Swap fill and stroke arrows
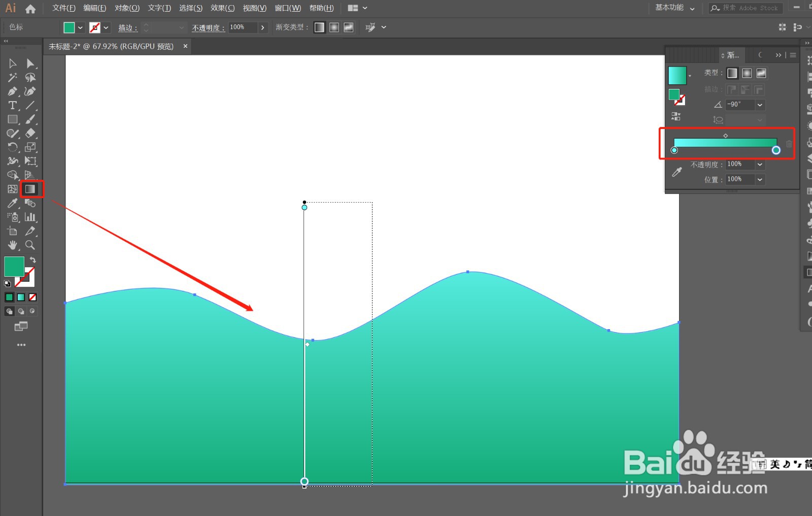 pos(32,260)
